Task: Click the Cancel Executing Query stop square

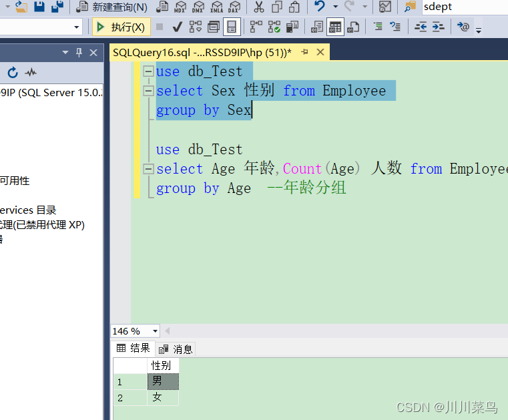Action: tap(160, 27)
